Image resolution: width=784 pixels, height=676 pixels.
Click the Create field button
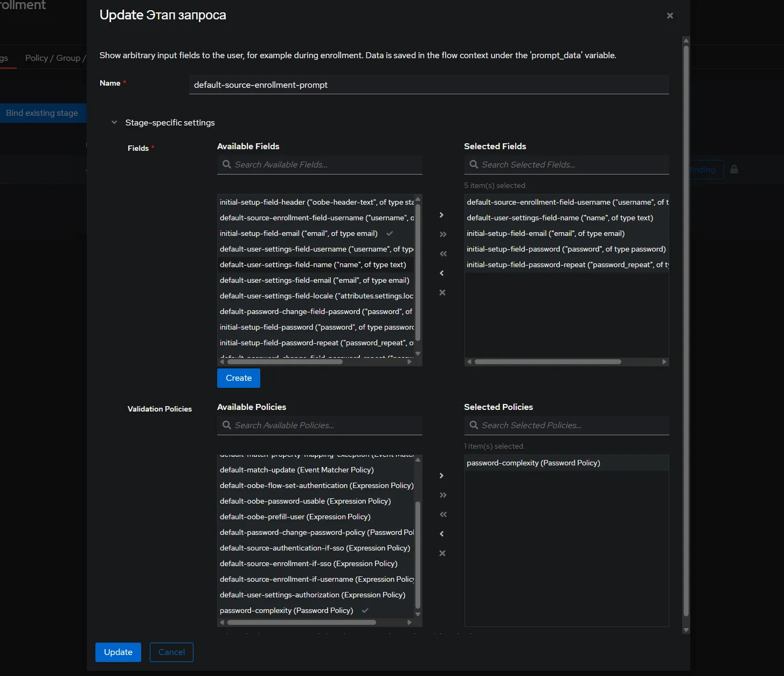(238, 378)
